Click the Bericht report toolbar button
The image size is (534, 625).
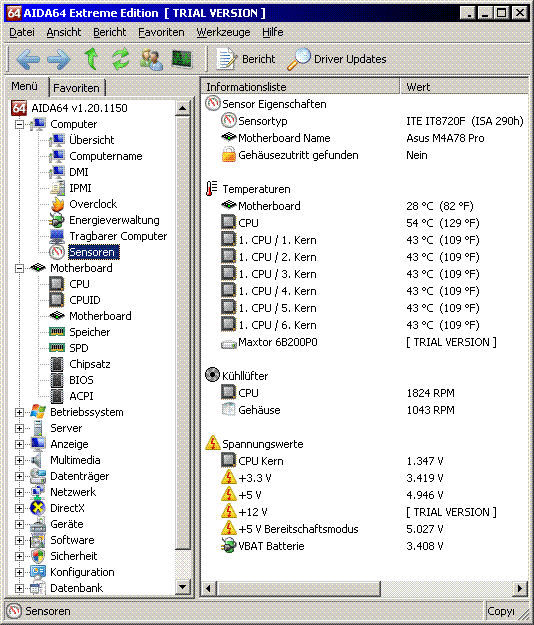(x=245, y=59)
